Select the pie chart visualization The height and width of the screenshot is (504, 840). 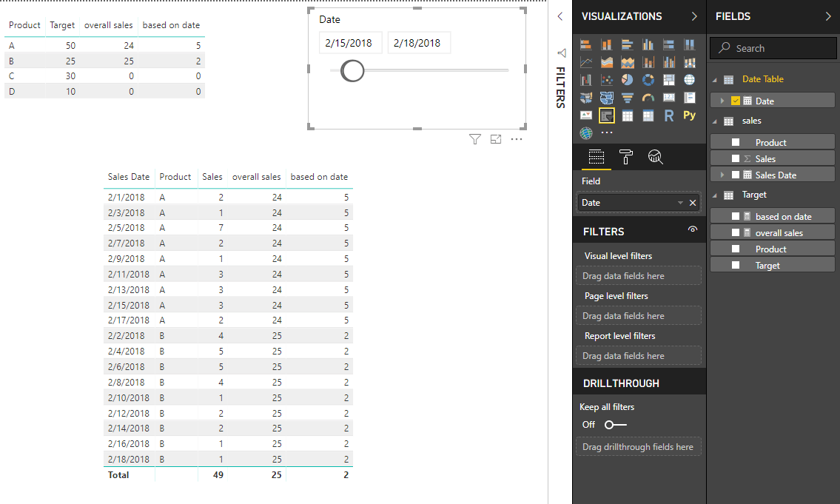pyautogui.click(x=628, y=80)
